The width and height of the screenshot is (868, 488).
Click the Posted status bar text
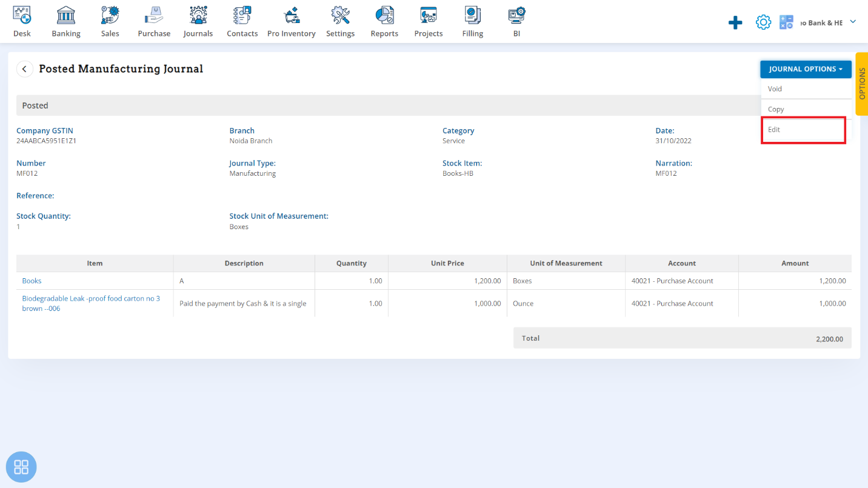[35, 105]
